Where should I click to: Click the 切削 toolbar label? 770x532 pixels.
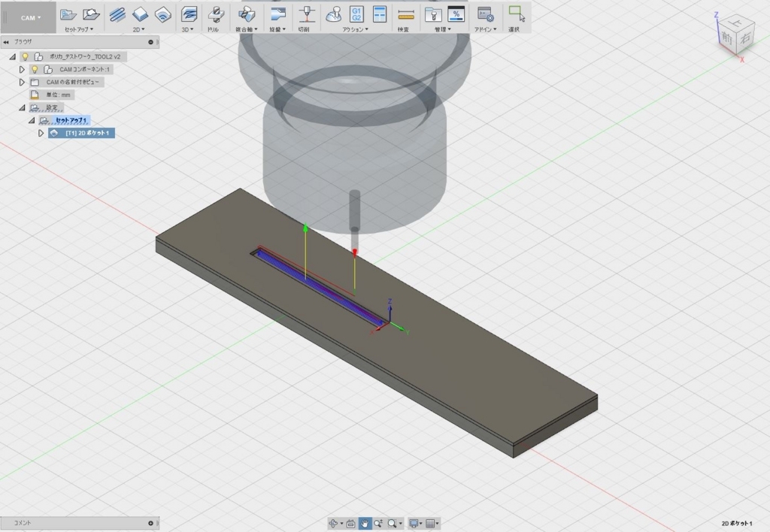pos(304,29)
